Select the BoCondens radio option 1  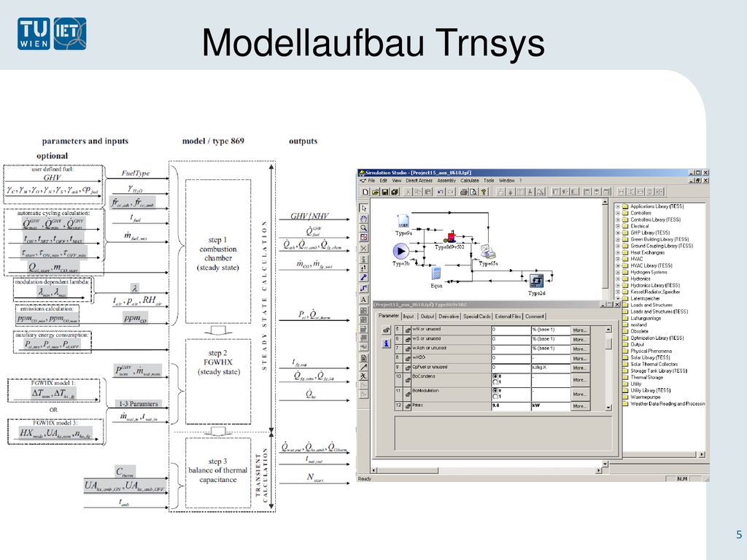tap(495, 382)
